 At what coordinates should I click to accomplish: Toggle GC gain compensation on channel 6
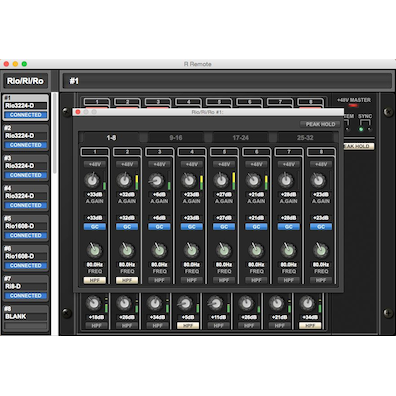[256, 227]
